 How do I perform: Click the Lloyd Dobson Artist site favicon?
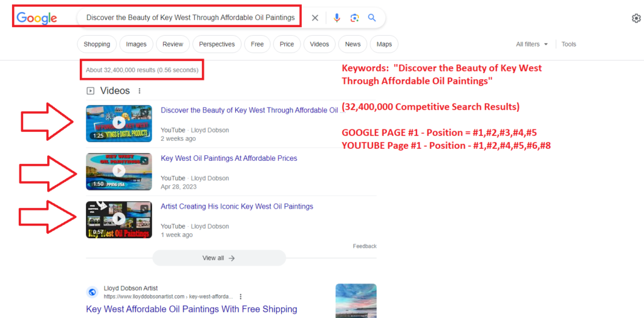(92, 292)
